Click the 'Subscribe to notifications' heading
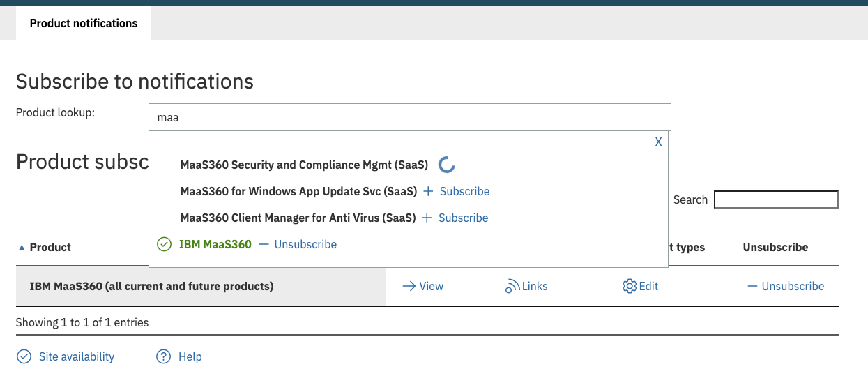This screenshot has width=868, height=369. coord(135,82)
